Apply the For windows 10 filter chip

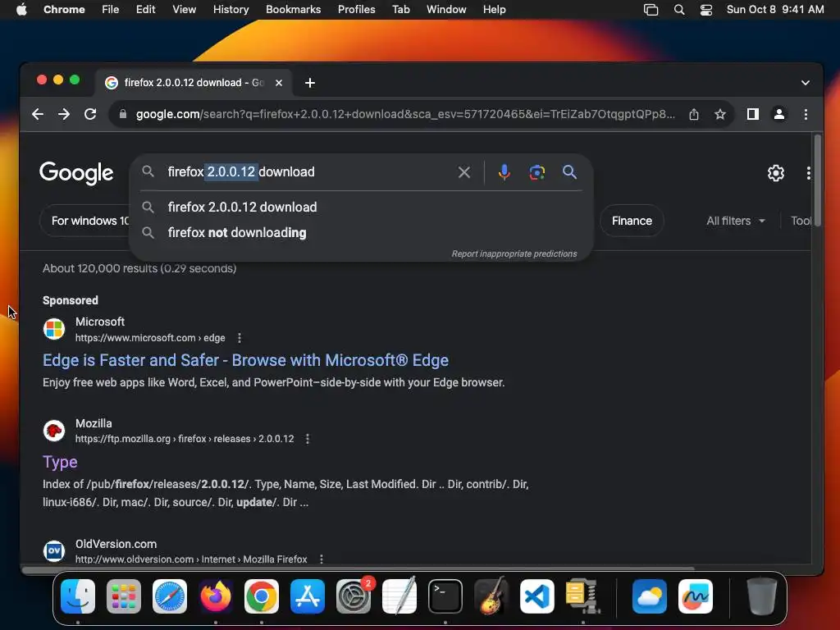[85, 221]
